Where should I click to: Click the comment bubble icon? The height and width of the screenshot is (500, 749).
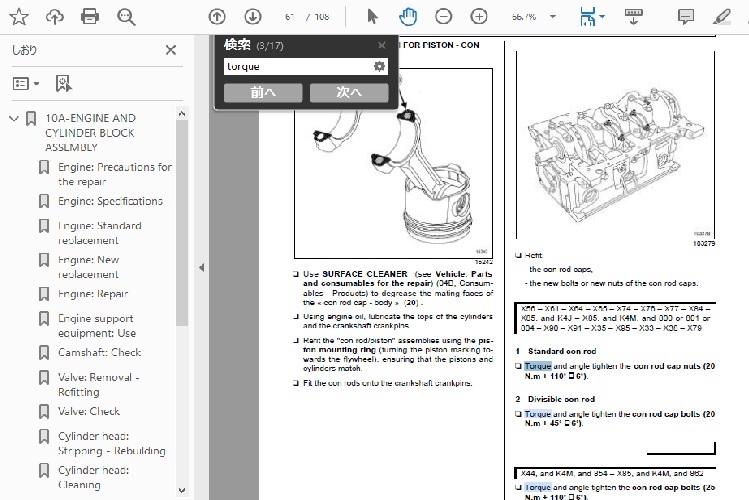[686, 17]
